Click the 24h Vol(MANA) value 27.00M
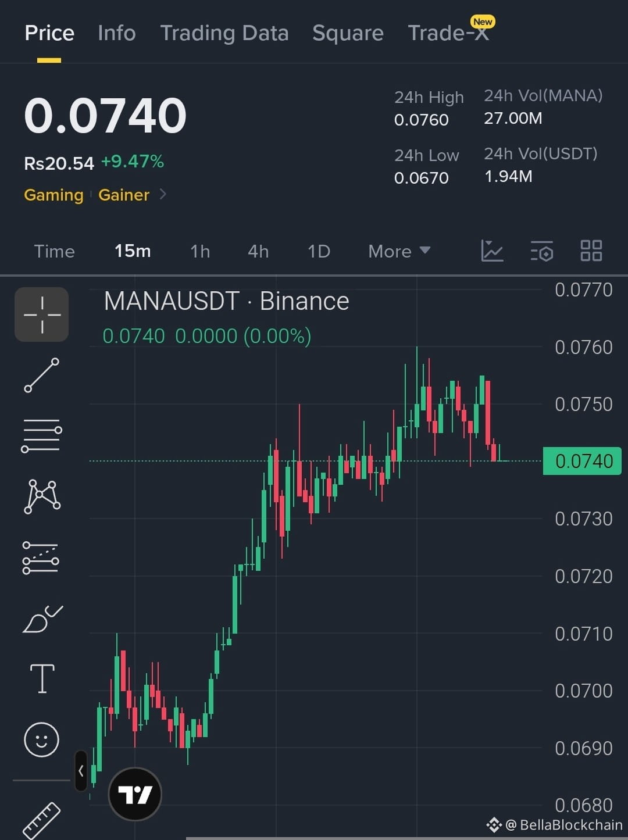 tap(513, 118)
